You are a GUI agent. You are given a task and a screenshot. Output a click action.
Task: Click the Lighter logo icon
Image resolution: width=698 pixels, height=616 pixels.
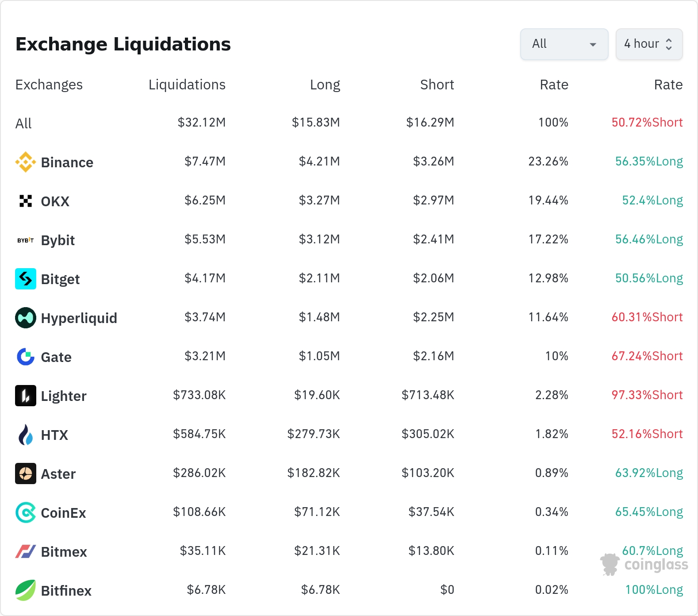pos(26,396)
